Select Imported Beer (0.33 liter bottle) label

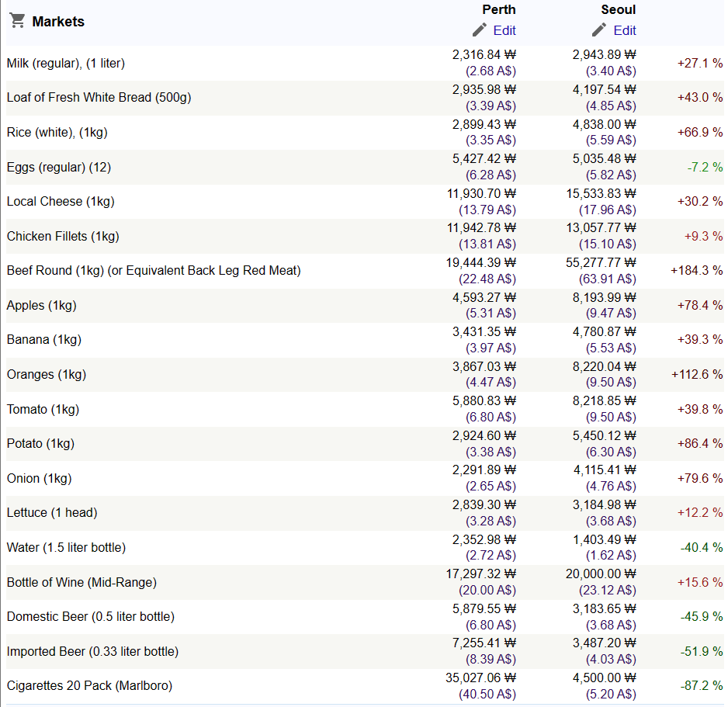click(93, 652)
